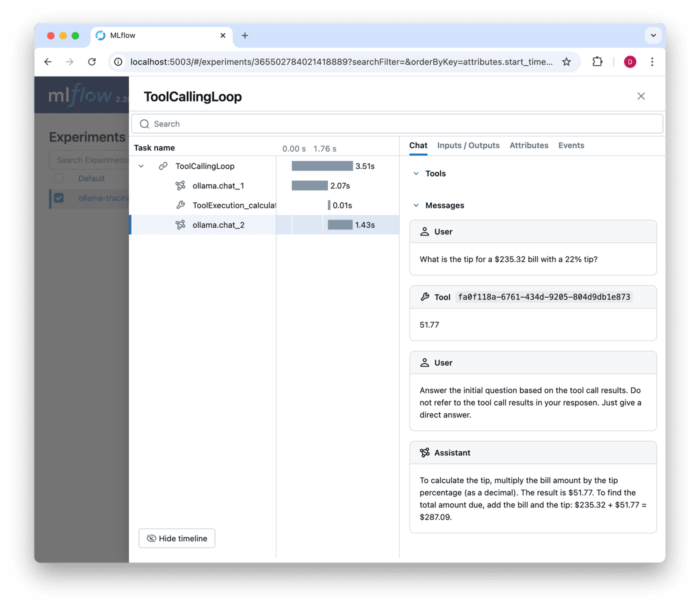
Task: Expand the Tools section chevron
Action: click(x=416, y=173)
